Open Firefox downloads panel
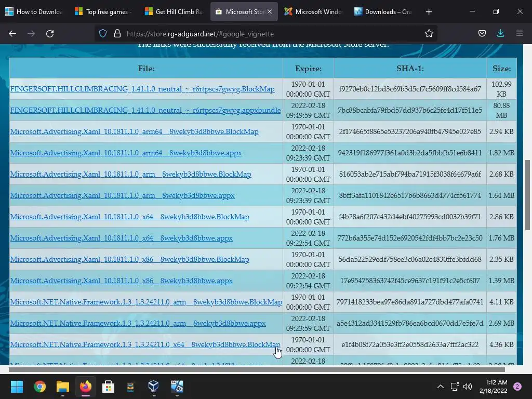 point(500,34)
